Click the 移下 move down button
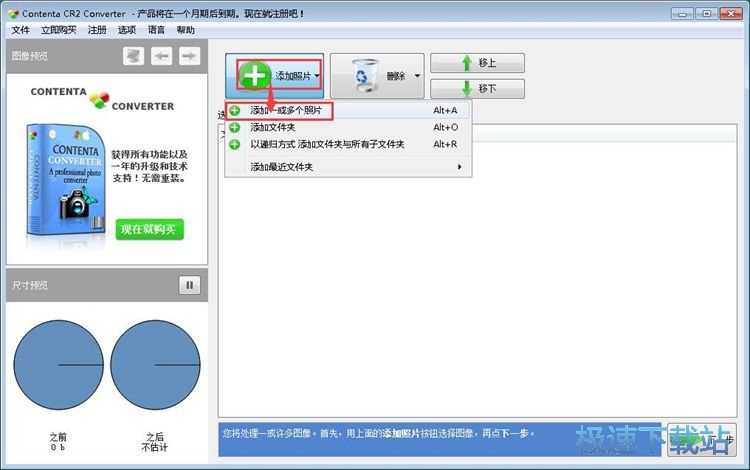This screenshot has height=470, width=750. [477, 88]
